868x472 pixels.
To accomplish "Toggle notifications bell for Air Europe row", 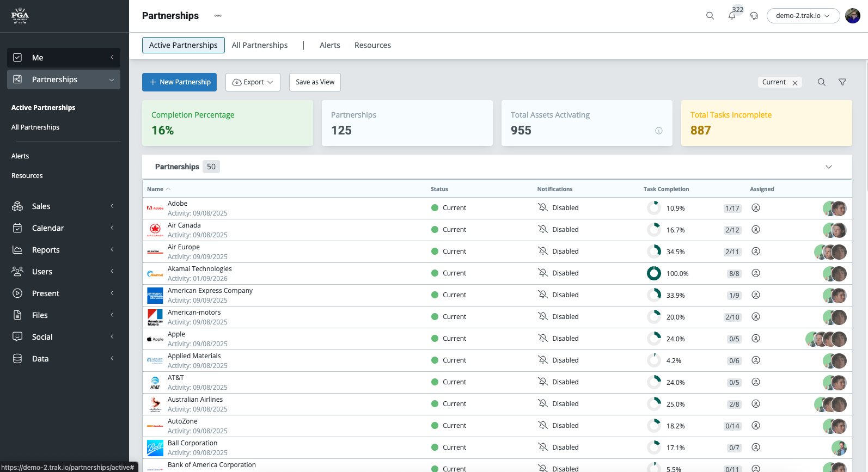I will (x=543, y=252).
